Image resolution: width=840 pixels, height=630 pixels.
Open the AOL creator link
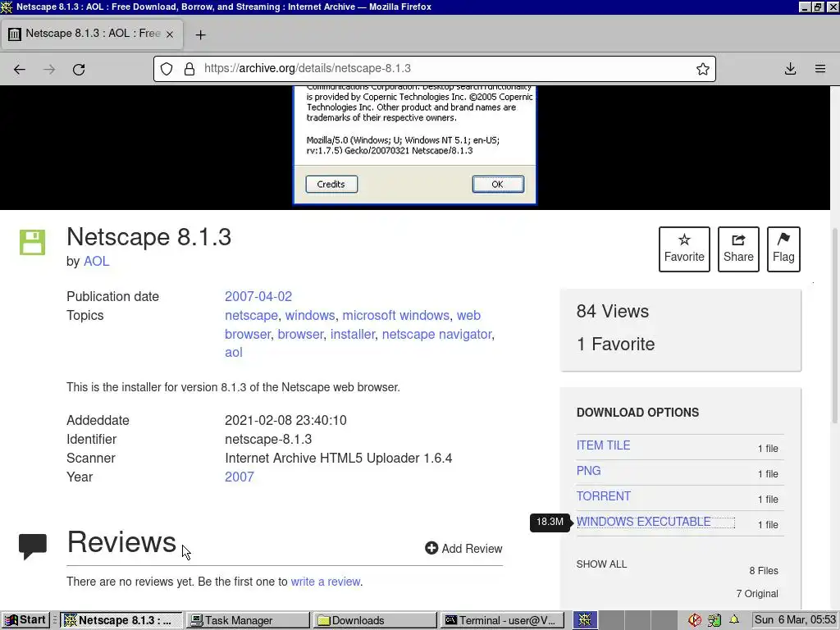tap(97, 262)
